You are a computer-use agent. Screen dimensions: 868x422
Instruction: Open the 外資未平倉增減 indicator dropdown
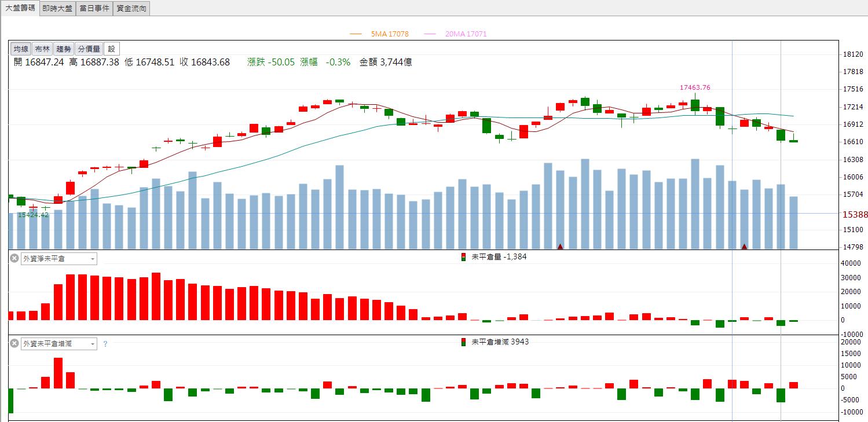click(59, 344)
